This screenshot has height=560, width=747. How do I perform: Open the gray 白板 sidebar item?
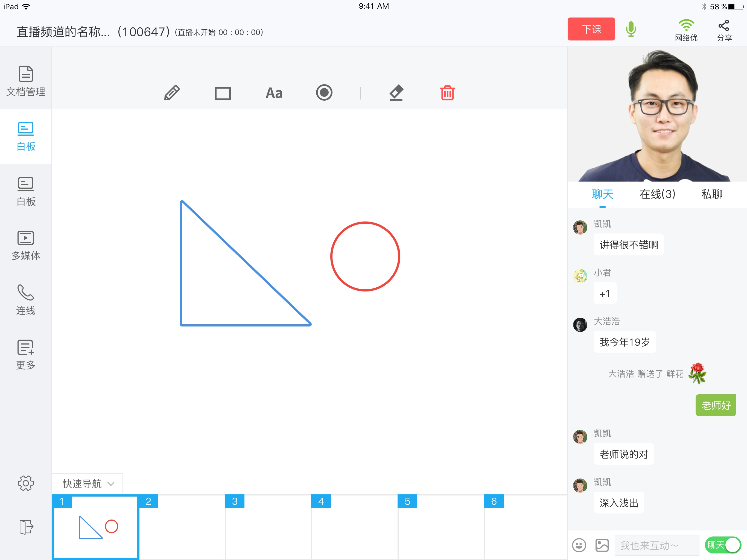pos(26,191)
